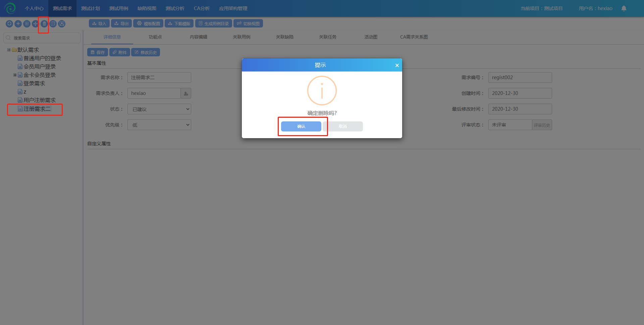Select the 默认需求 root folder
Viewport: 644px width, 325px height.
(28, 50)
